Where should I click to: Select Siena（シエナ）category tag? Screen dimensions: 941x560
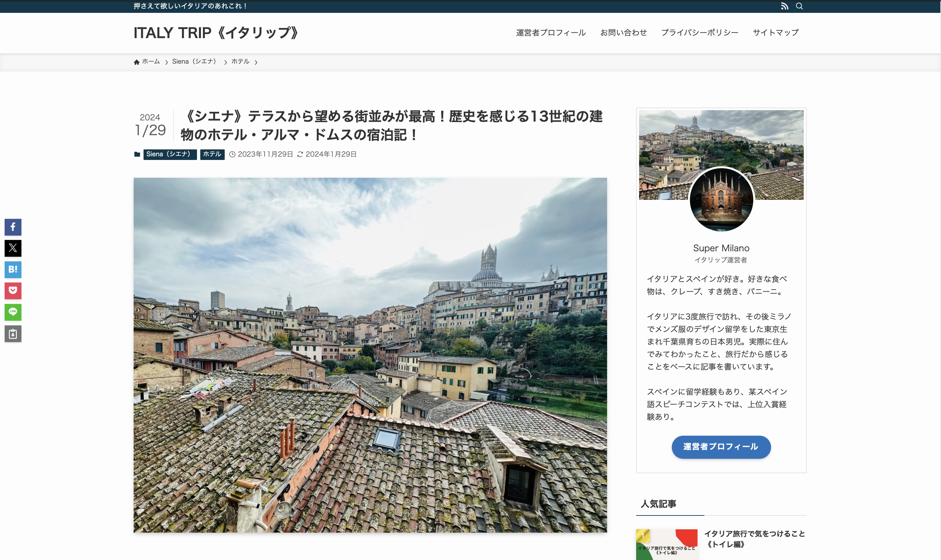coord(170,154)
